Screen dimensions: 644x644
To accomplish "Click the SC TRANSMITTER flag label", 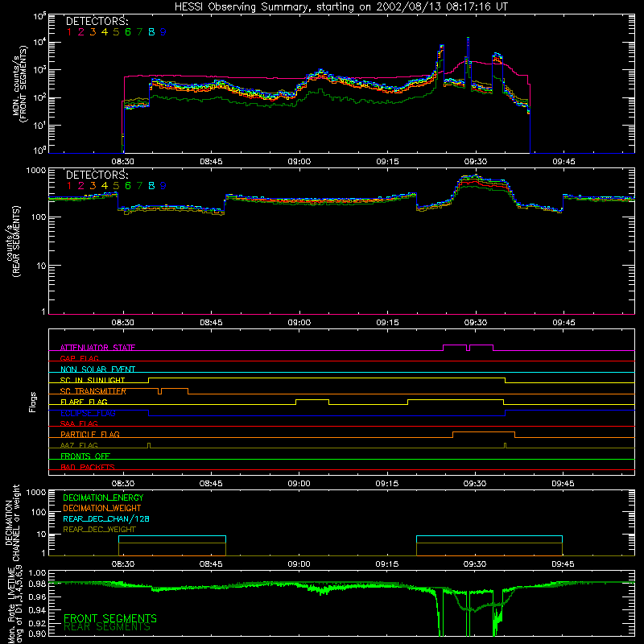I will (93, 391).
